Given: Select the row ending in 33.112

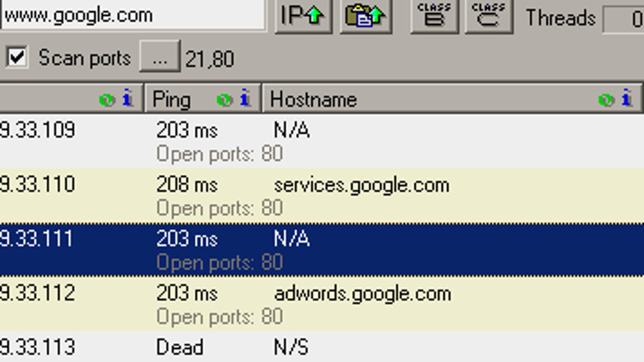Looking at the screenshot, I should (322, 304).
